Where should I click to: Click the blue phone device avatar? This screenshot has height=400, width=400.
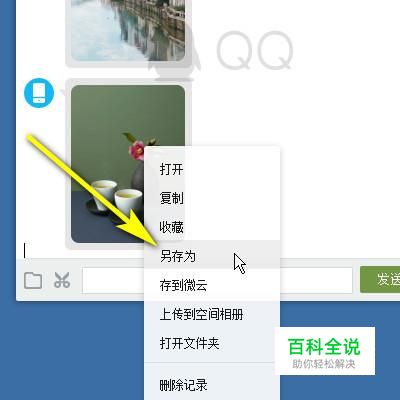39,93
